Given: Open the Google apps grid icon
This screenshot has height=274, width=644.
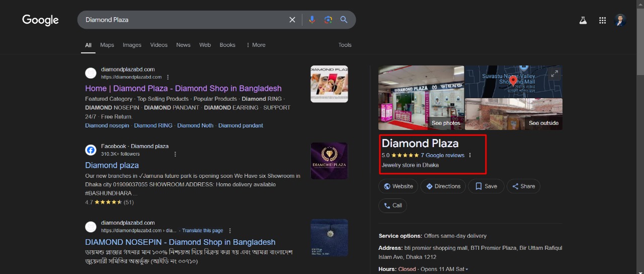Looking at the screenshot, I should [602, 20].
